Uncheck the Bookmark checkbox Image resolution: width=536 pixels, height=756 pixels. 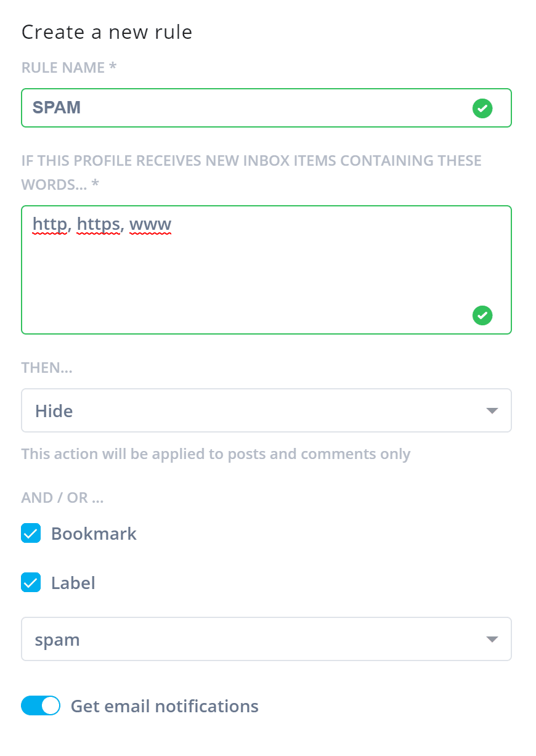31,533
